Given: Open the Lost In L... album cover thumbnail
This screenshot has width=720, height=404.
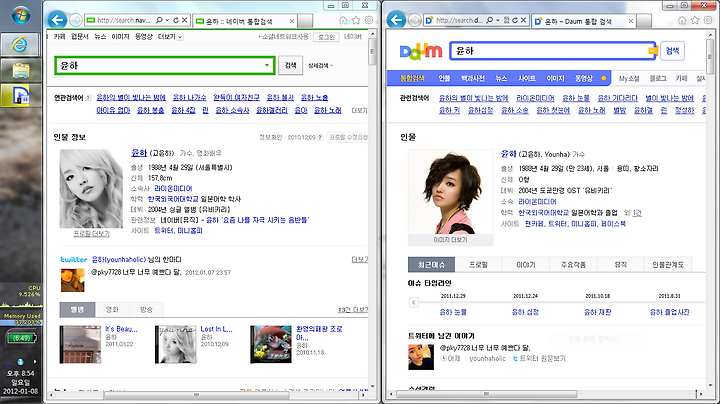Looking at the screenshot, I should [176, 345].
